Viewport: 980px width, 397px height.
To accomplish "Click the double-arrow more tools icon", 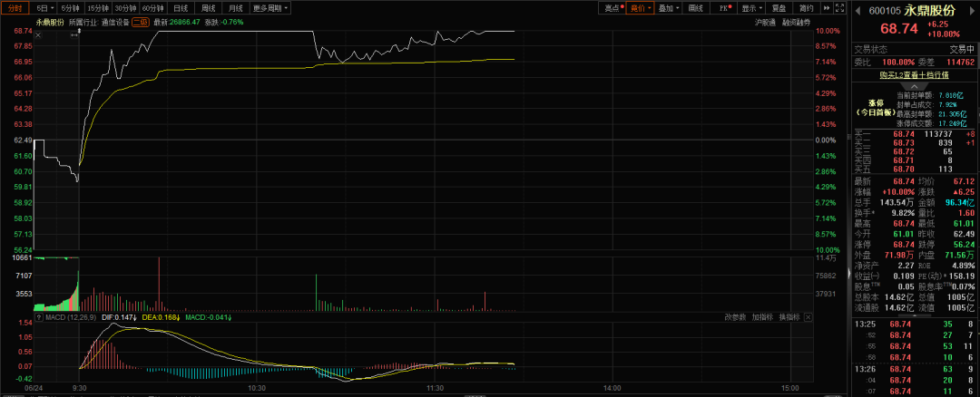I will pos(827,8).
